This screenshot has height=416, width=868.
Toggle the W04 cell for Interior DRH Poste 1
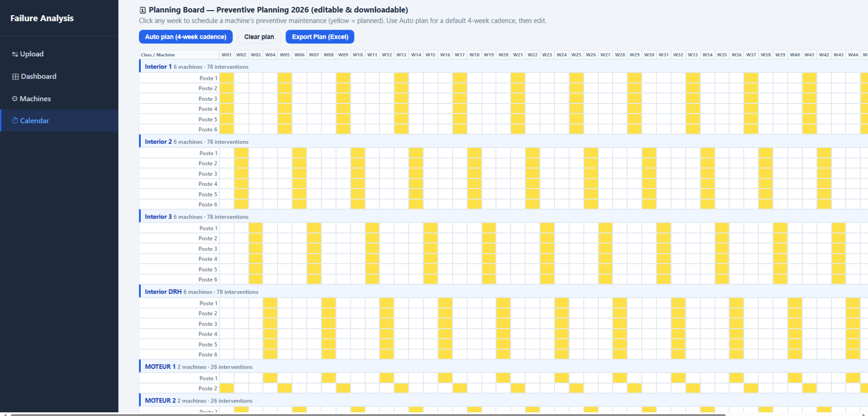tap(270, 303)
